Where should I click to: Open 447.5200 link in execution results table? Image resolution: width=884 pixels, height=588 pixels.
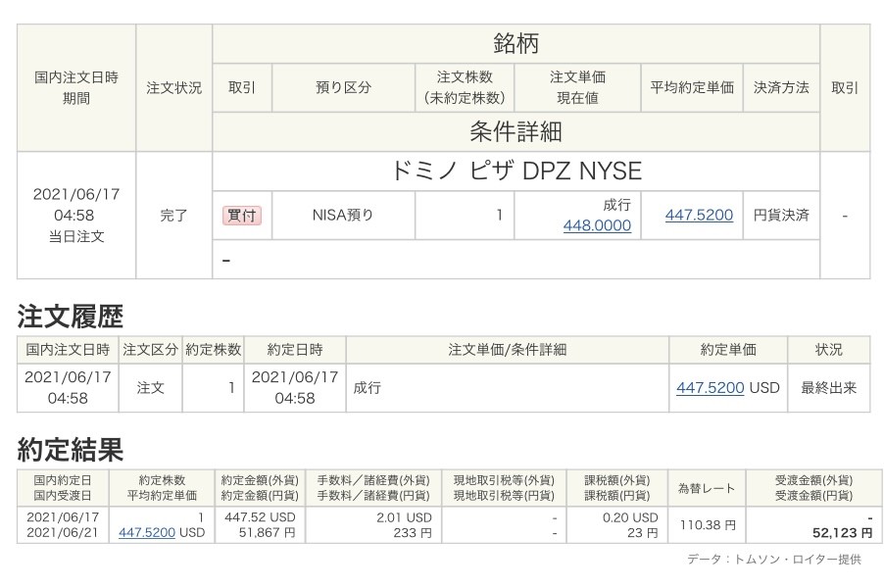[147, 532]
